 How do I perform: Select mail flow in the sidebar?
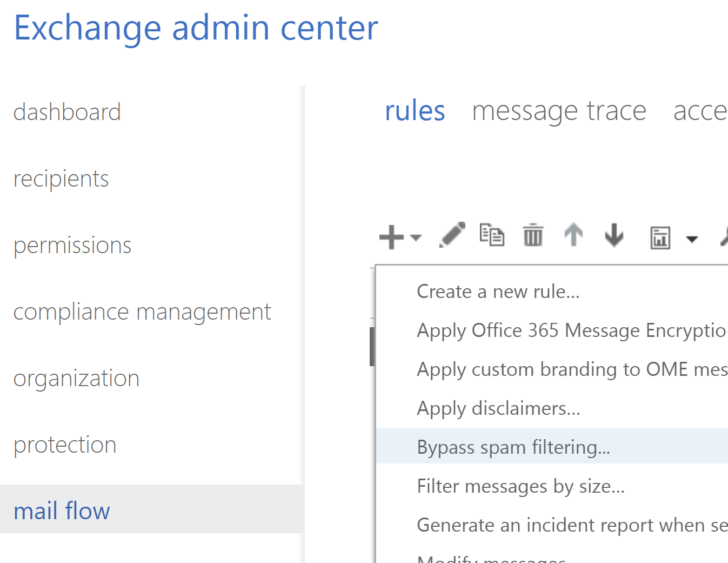[152, 509]
